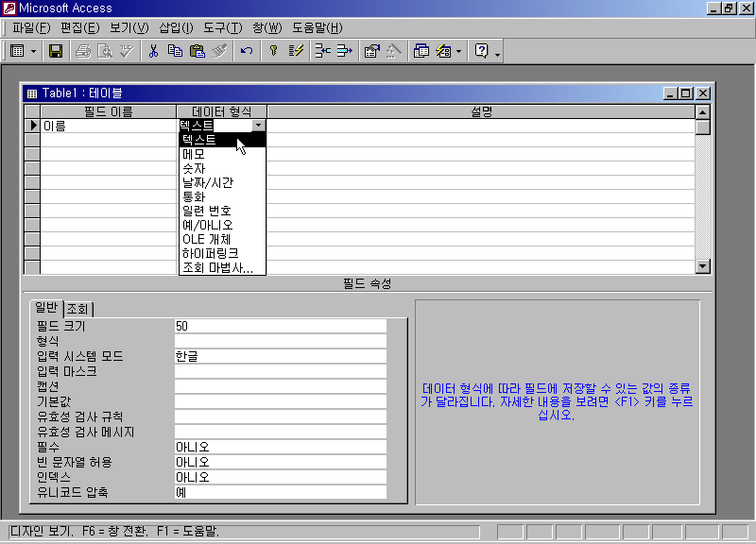This screenshot has height=544, width=756.
Task: Switch to the 조회 tab in field properties
Action: point(77,309)
